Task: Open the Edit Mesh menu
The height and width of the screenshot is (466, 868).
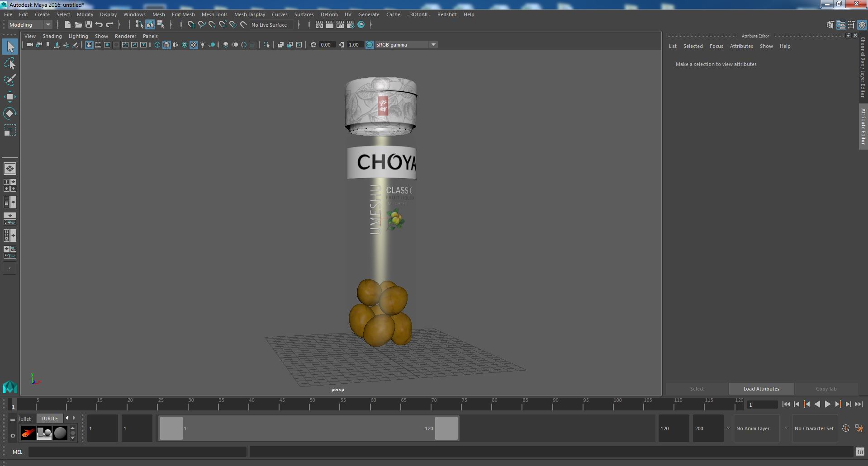Action: [x=183, y=14]
